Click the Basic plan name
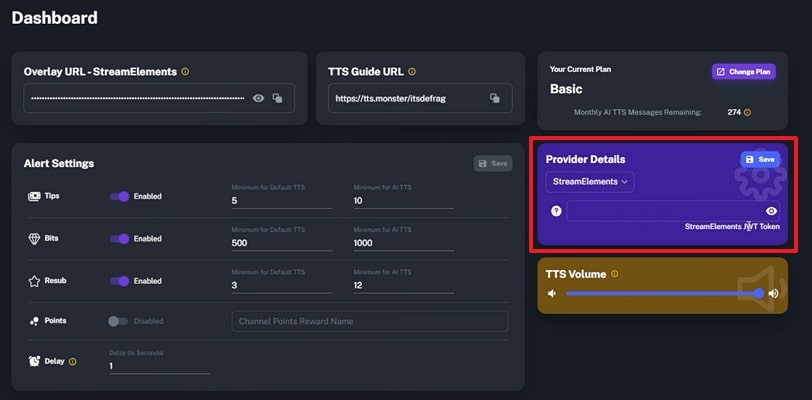Viewport: 812px width, 400px height. [566, 89]
